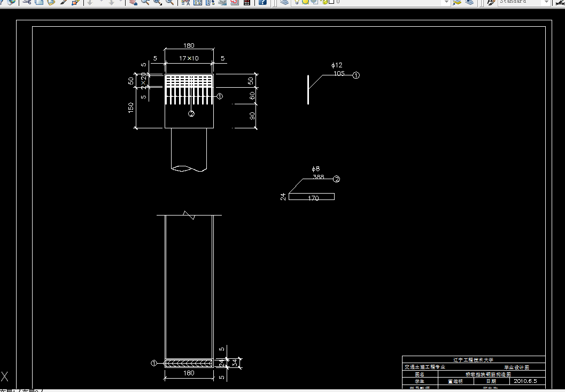Click Make Object's Layer Current icon
This screenshot has height=392, width=565.
tap(456, 2)
